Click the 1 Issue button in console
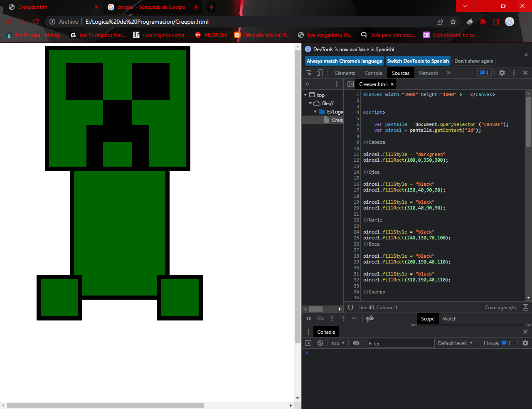 [496, 343]
